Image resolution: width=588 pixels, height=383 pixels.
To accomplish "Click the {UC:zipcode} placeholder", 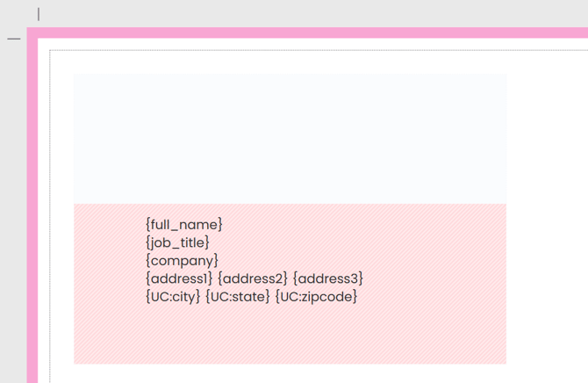I will click(x=316, y=297).
